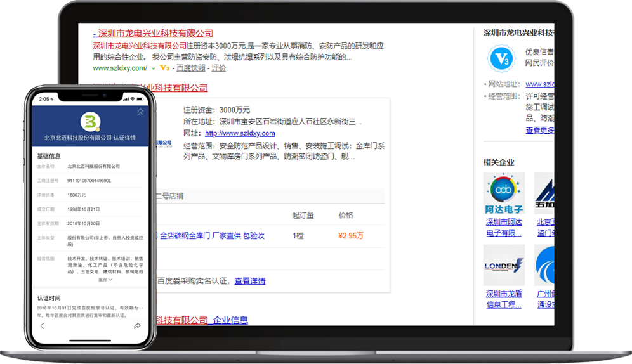632x364 pixels.
Task: Tap the phone header title 认证详情
Action: [x=124, y=138]
